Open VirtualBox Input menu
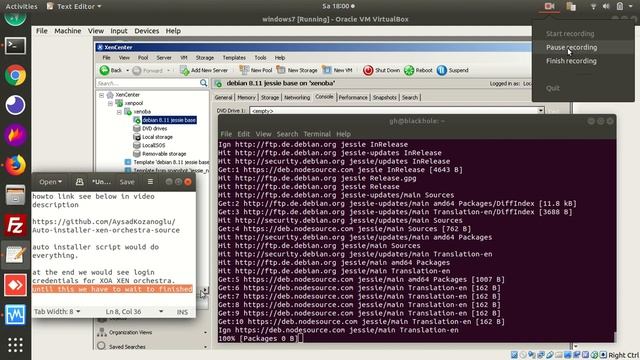 point(119,31)
